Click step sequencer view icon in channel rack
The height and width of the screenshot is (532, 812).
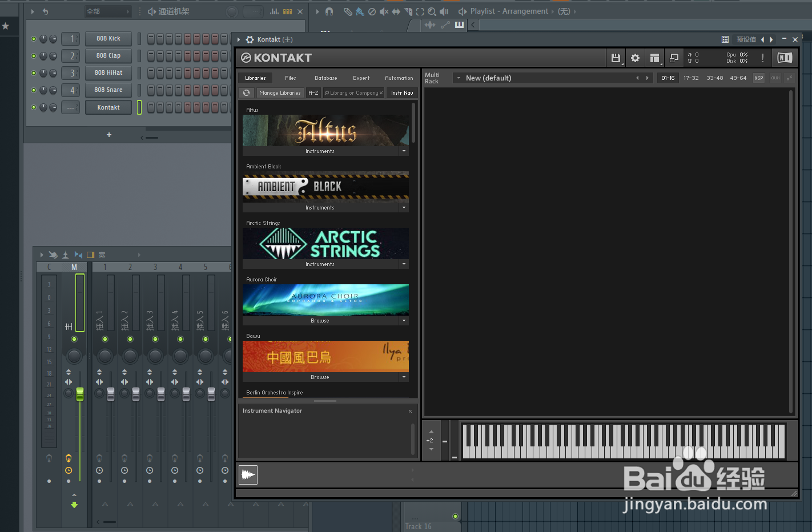point(288,11)
